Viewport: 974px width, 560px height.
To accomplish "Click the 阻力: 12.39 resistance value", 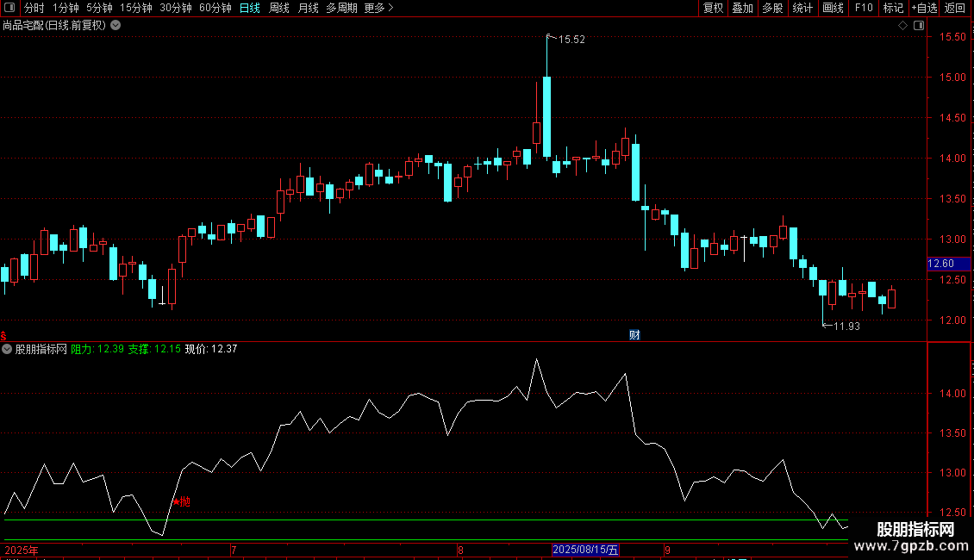I will click(97, 349).
